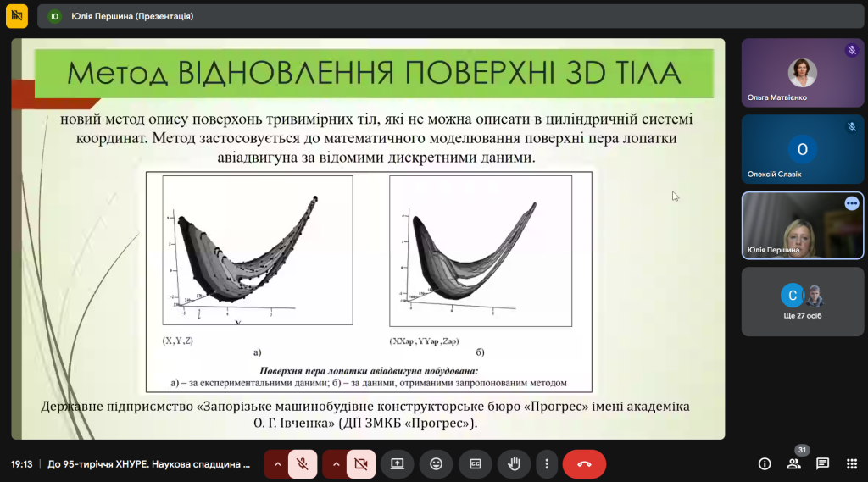Open the emoji reactions panel
The width and height of the screenshot is (868, 482).
click(436, 464)
